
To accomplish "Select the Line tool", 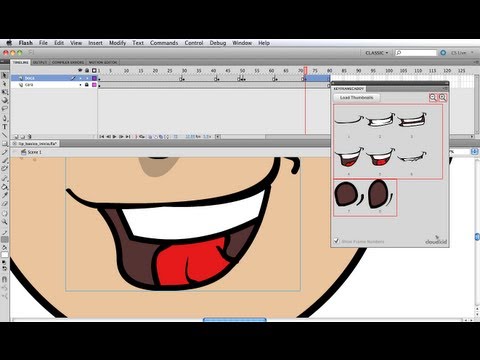I will [5, 135].
